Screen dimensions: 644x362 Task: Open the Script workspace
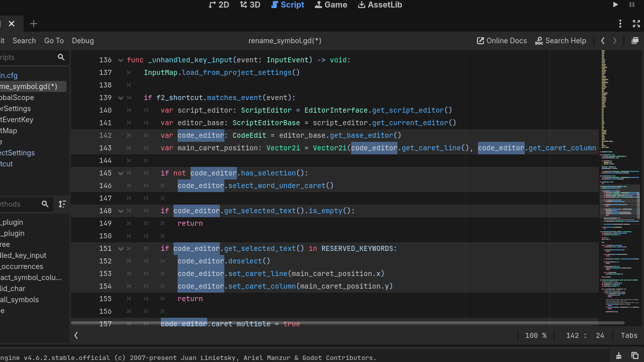click(x=287, y=5)
